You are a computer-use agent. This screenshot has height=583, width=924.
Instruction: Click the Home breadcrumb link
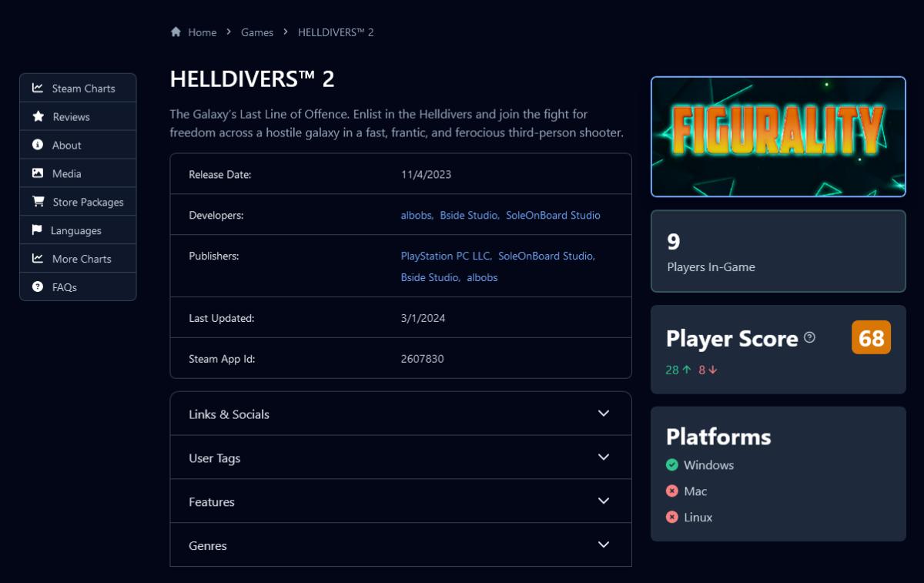point(203,32)
